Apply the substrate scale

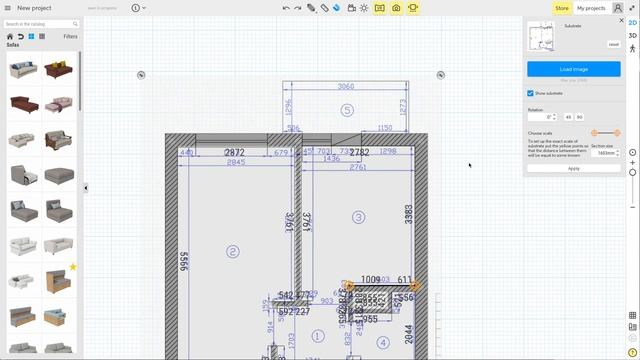tap(574, 169)
